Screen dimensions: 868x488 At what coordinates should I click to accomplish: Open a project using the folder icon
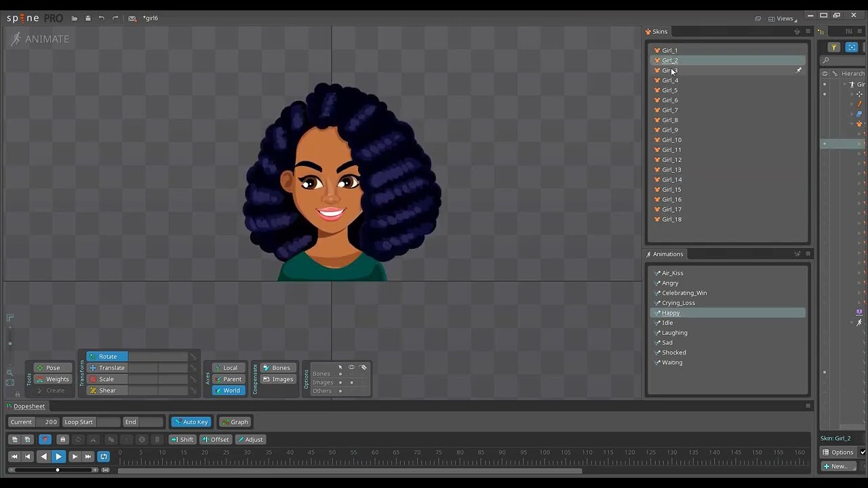pyautogui.click(x=75, y=18)
